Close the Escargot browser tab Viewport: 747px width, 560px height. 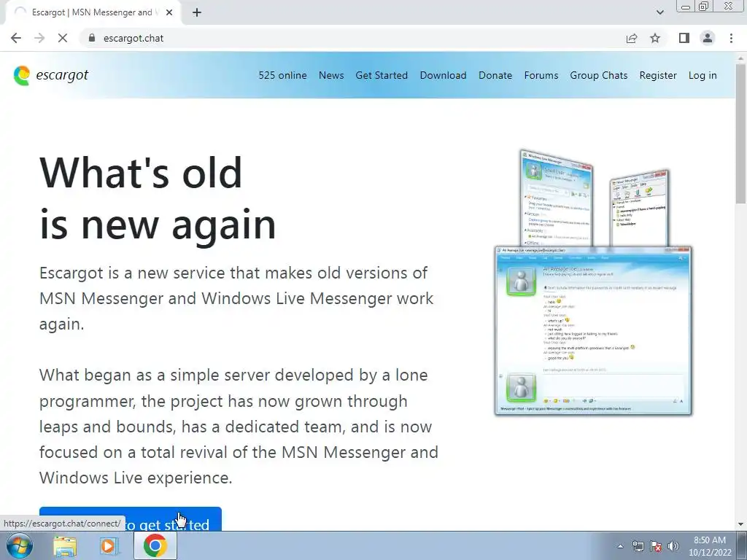(169, 12)
